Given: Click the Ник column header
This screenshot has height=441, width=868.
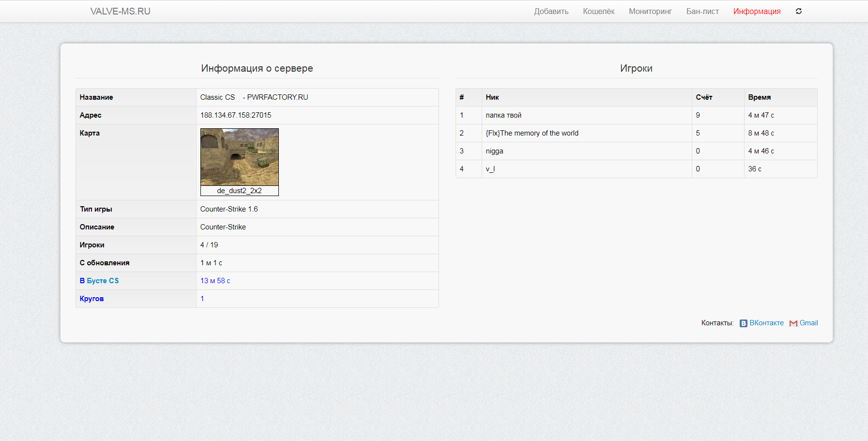Looking at the screenshot, I should pyautogui.click(x=492, y=97).
